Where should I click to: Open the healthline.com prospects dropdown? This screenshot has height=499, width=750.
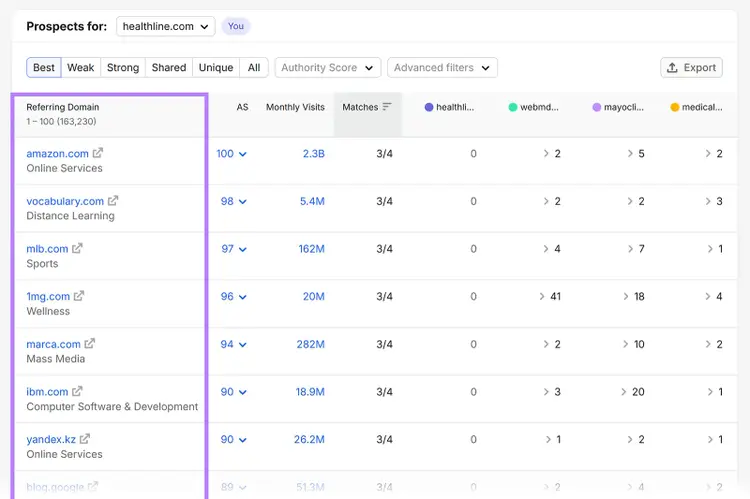coord(165,26)
